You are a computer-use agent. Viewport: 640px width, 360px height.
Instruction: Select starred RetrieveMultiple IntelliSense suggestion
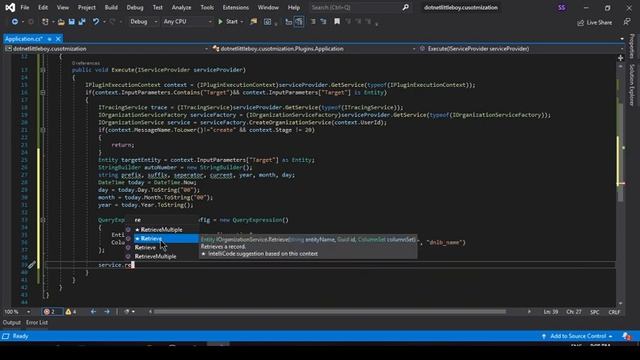coord(162,229)
